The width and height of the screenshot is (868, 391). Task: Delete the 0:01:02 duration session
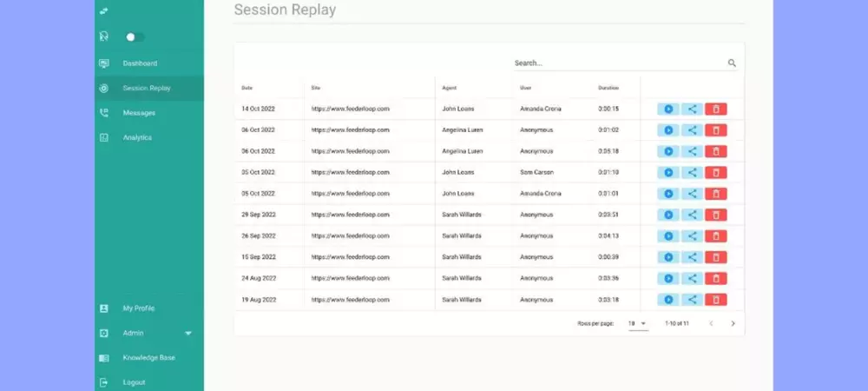(x=716, y=130)
